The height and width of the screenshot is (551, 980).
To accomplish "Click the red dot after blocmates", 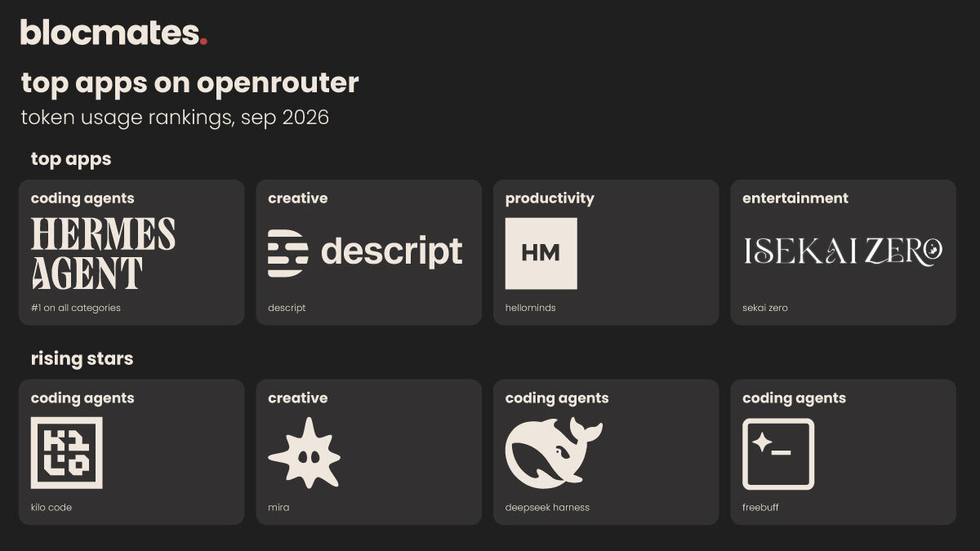I will coord(203,41).
